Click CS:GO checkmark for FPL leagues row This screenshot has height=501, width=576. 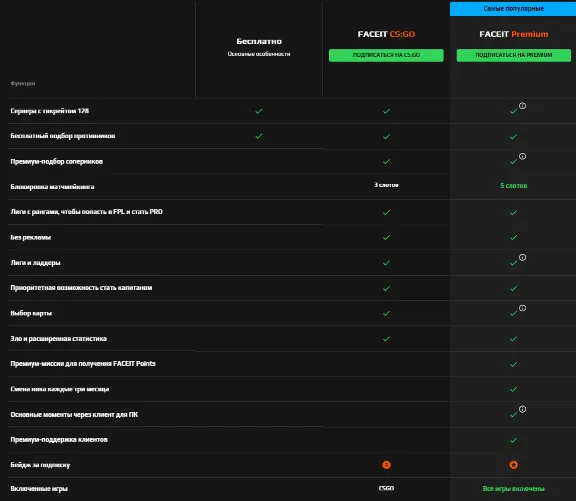pos(386,212)
